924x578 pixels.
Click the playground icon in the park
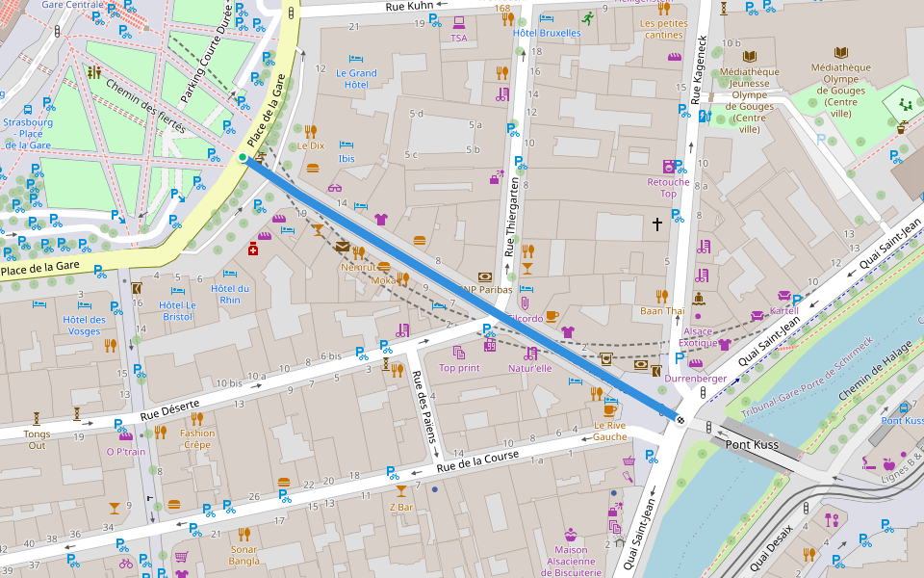point(904,103)
